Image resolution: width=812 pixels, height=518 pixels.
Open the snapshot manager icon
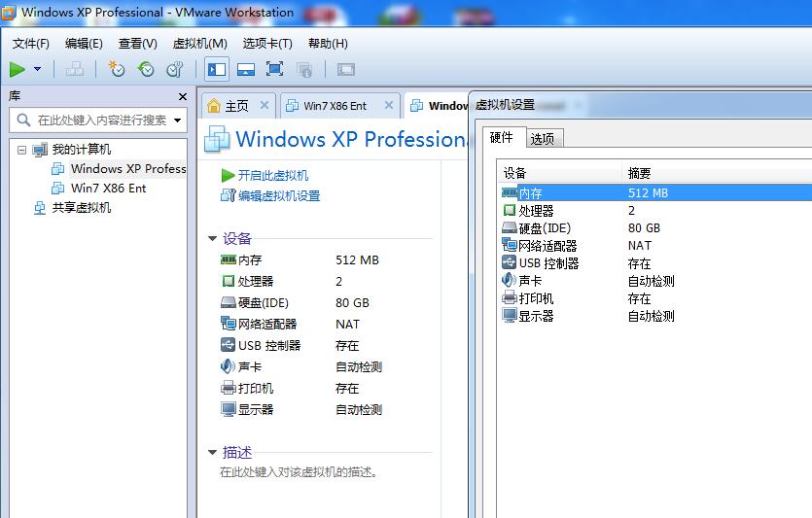(175, 69)
